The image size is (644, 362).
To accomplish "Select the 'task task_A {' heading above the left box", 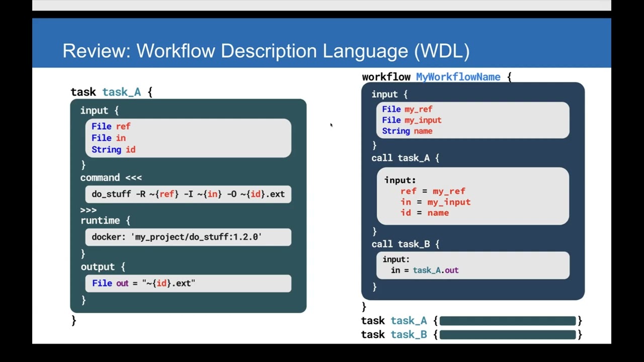I will pos(111,92).
